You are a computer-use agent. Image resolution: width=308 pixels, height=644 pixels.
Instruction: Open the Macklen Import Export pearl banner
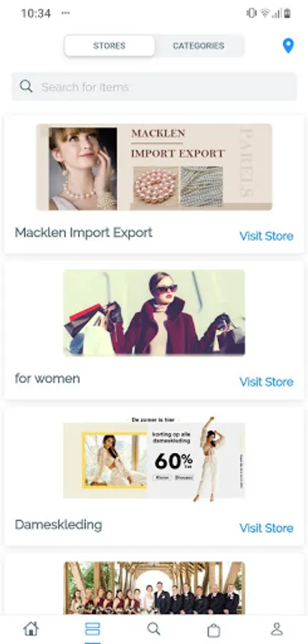154,167
